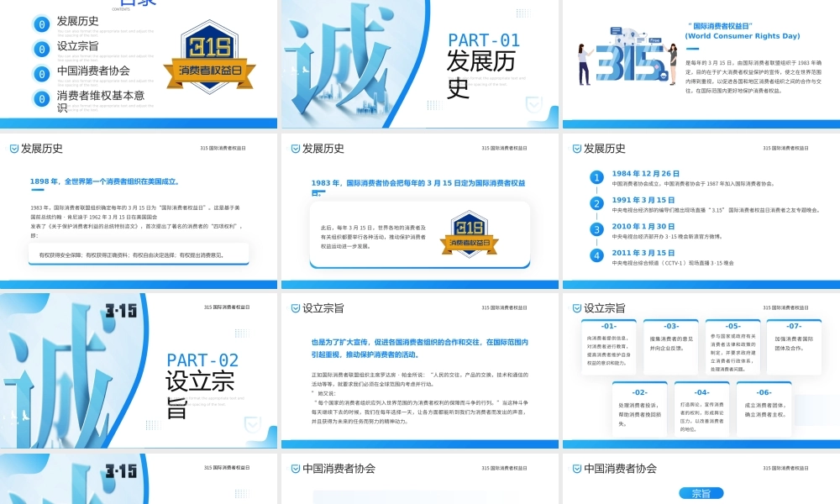Click the date 1984 年 12 月 26 日

(645, 174)
